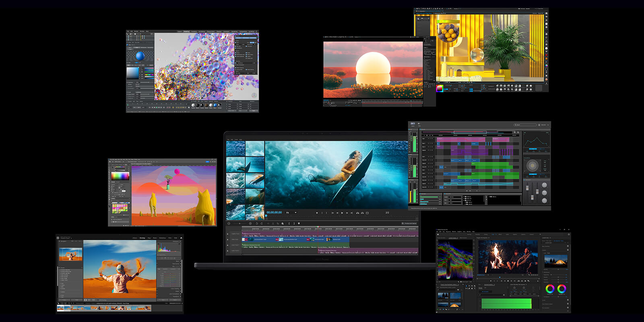The height and width of the screenshot is (322, 644).
Task: Switch to the Slideshow module in Lightroom
Action: 163,238
